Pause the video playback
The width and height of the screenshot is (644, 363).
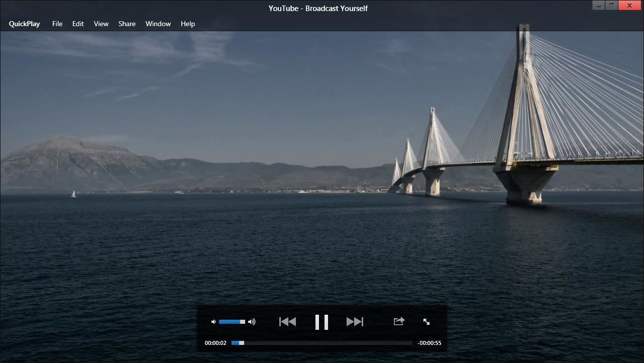coord(321,322)
